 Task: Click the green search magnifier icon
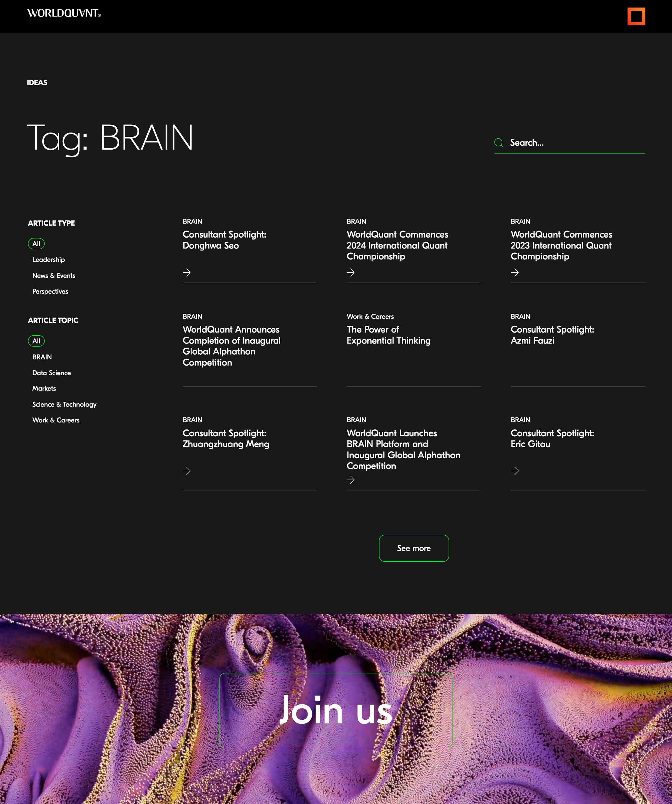[x=498, y=143]
